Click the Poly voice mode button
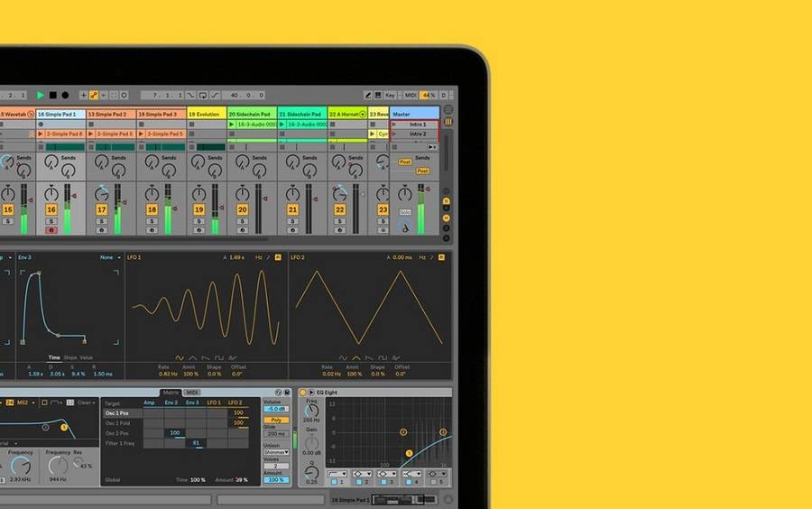 (274, 421)
